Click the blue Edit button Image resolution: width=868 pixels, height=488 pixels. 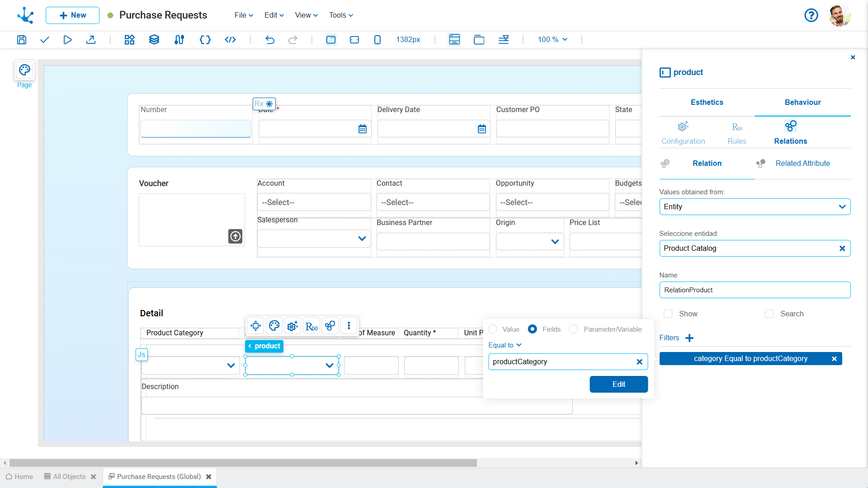click(x=618, y=384)
